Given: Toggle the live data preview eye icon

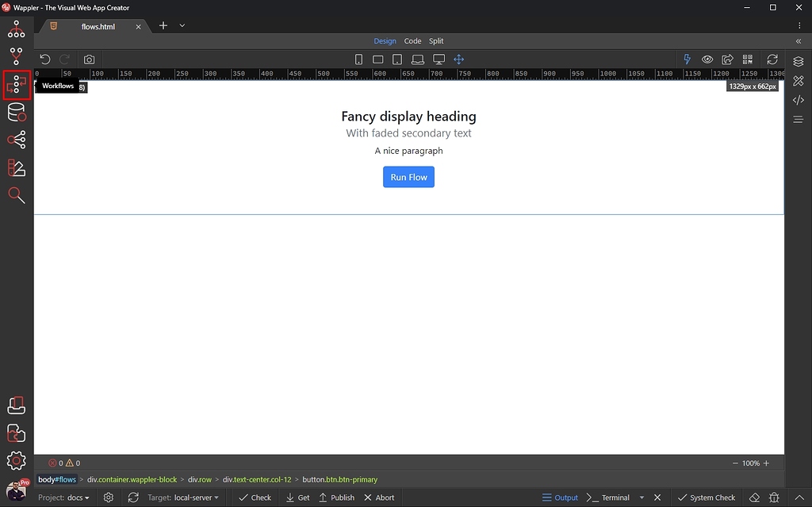Looking at the screenshot, I should pyautogui.click(x=707, y=59).
